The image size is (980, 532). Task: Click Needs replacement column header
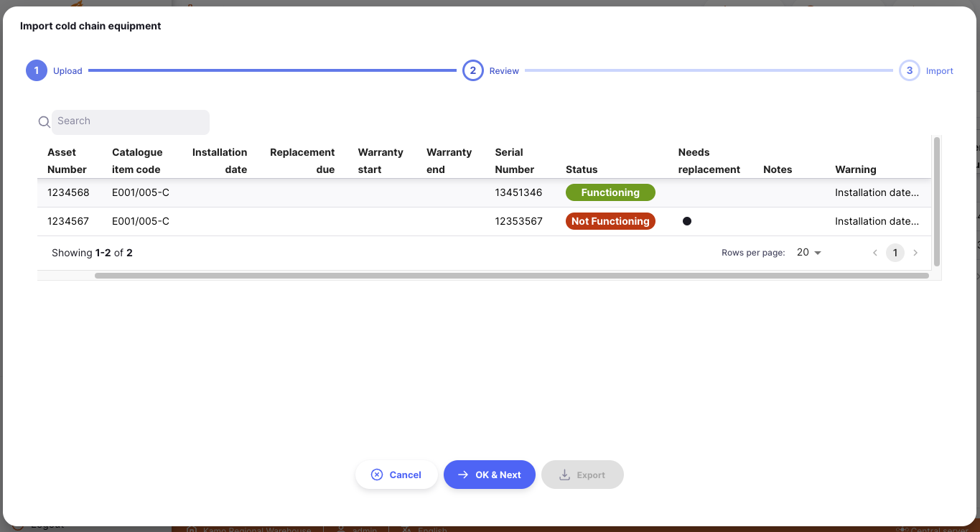[709, 161]
